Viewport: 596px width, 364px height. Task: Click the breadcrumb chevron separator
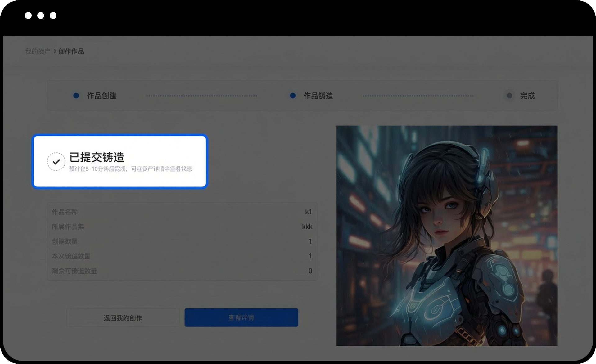55,51
